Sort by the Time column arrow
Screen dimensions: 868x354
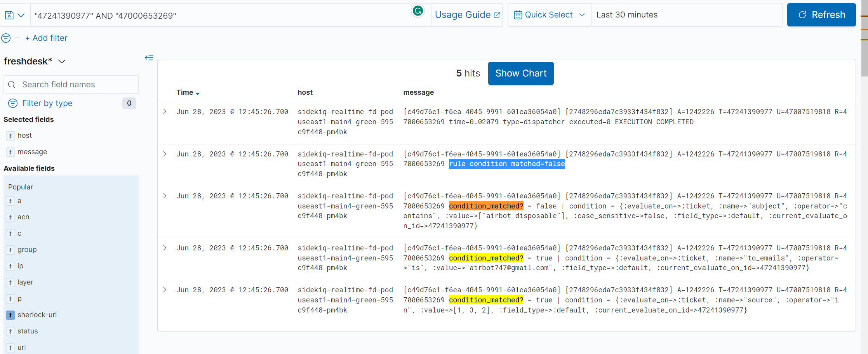click(x=198, y=94)
